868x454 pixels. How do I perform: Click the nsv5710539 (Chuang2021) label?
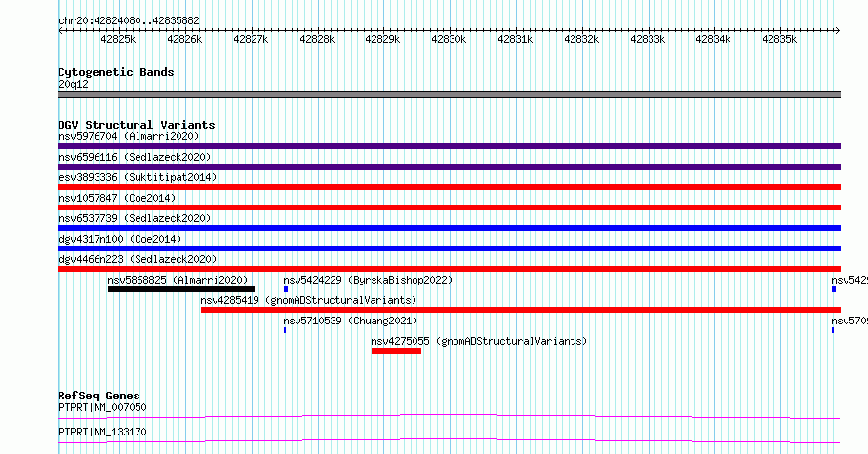(x=350, y=321)
